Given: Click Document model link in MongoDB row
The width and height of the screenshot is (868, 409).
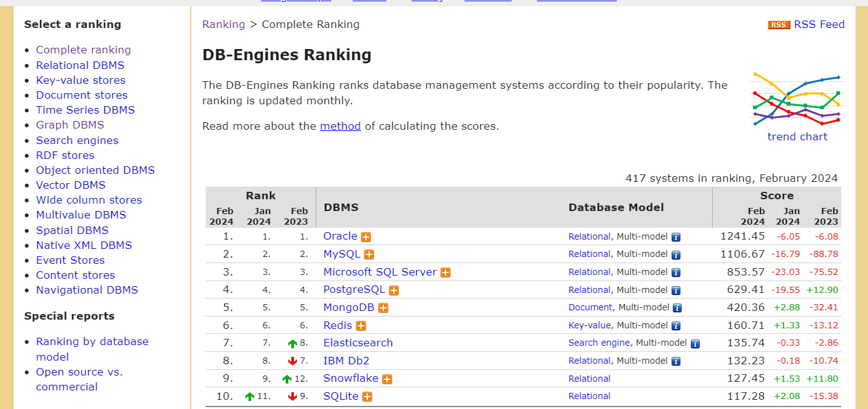Looking at the screenshot, I should pyautogui.click(x=590, y=307).
